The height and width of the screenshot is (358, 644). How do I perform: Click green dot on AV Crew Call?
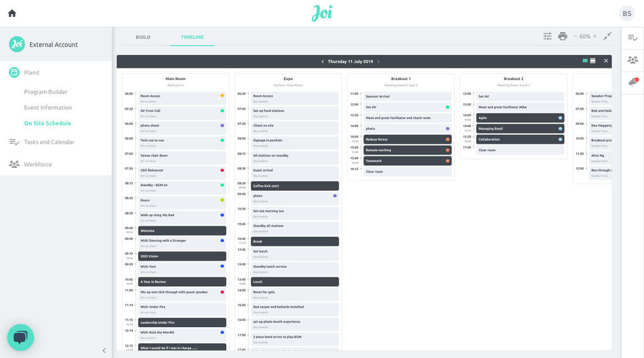coord(222,111)
